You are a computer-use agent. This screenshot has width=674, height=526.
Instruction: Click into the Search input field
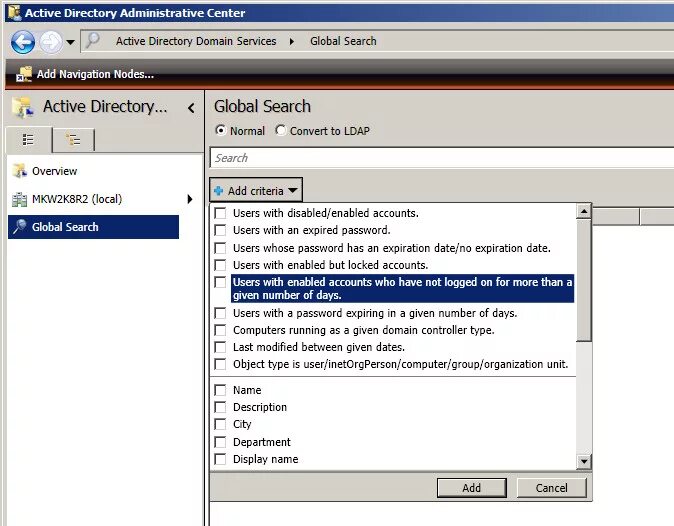(x=441, y=158)
